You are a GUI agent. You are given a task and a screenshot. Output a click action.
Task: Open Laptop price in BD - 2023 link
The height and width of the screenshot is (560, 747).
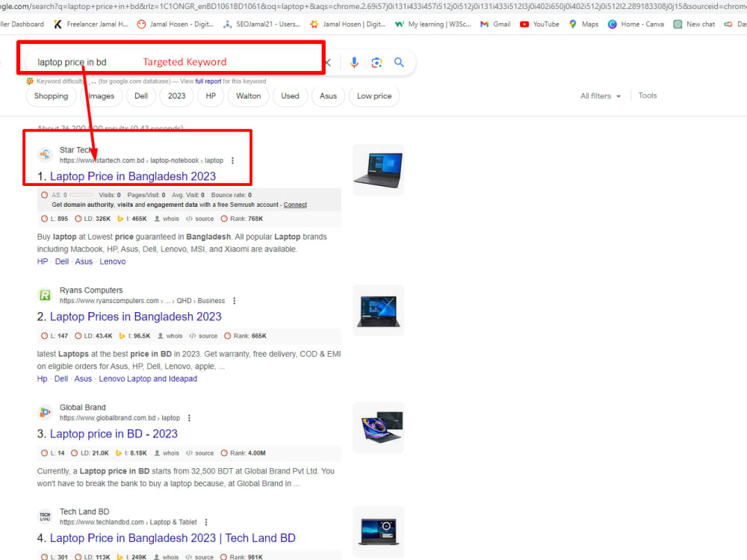(114, 435)
